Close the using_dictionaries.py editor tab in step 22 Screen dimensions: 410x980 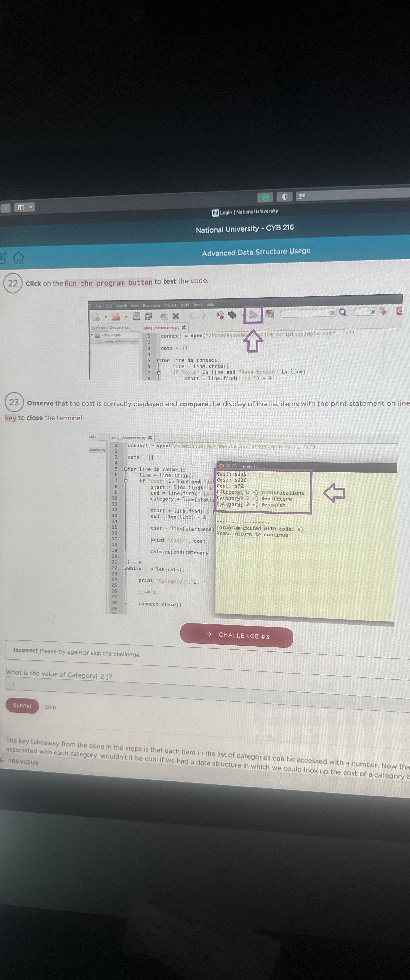(x=184, y=328)
